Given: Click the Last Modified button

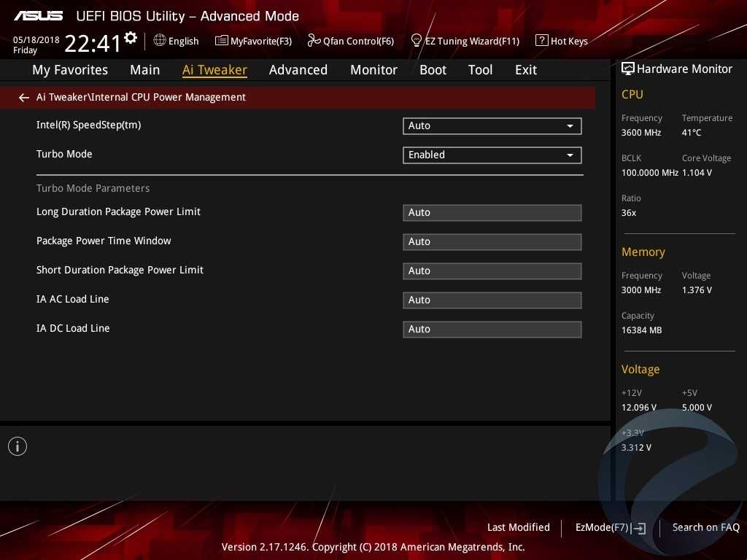Looking at the screenshot, I should (518, 527).
